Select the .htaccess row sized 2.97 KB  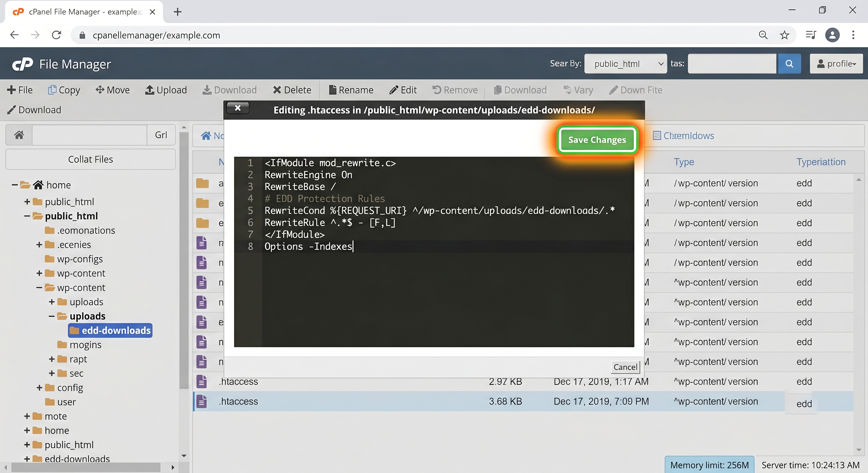[523, 382]
